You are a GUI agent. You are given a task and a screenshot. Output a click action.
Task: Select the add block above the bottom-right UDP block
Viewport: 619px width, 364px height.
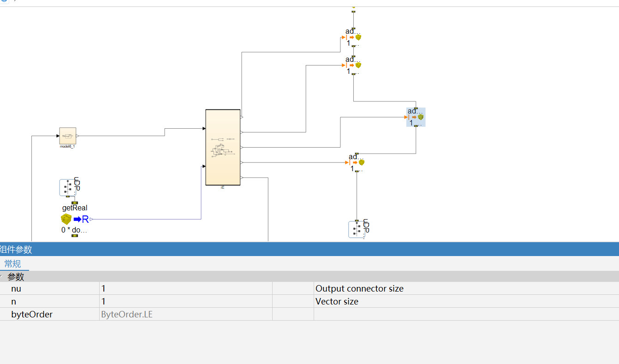coord(357,162)
